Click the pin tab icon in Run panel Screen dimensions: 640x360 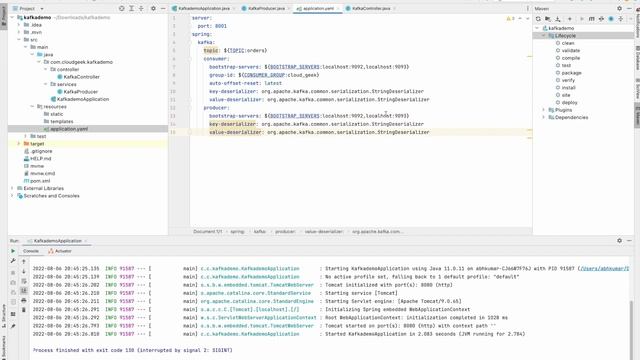(13, 326)
